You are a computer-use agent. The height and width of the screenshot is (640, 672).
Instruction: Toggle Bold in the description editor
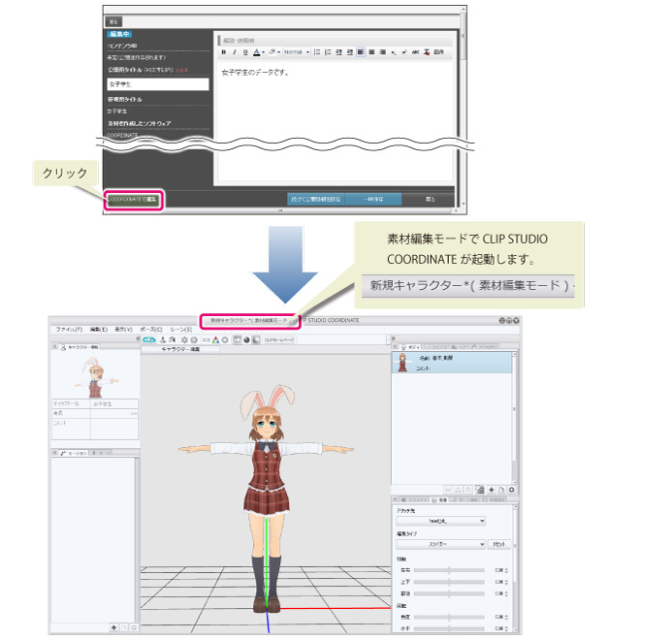[224, 52]
